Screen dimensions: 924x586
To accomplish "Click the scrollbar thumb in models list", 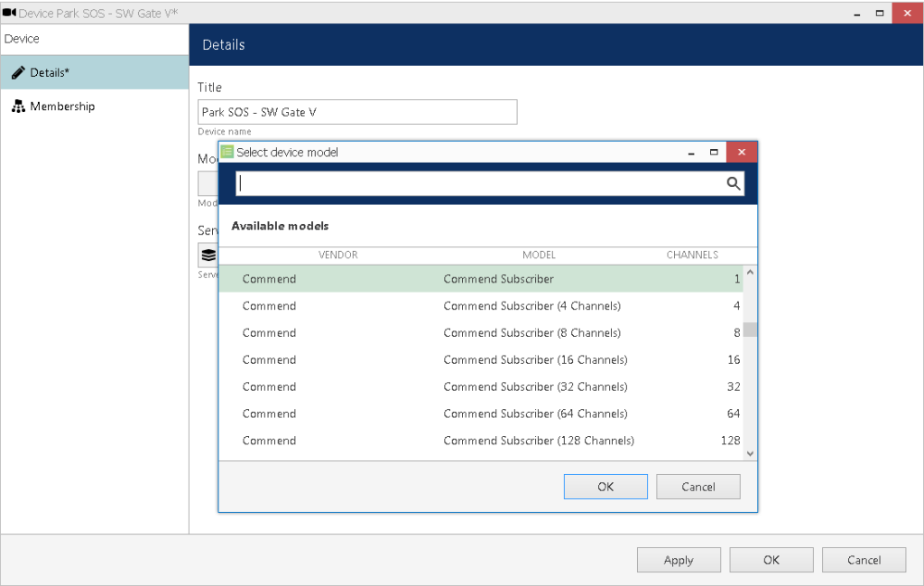I will pyautogui.click(x=750, y=330).
